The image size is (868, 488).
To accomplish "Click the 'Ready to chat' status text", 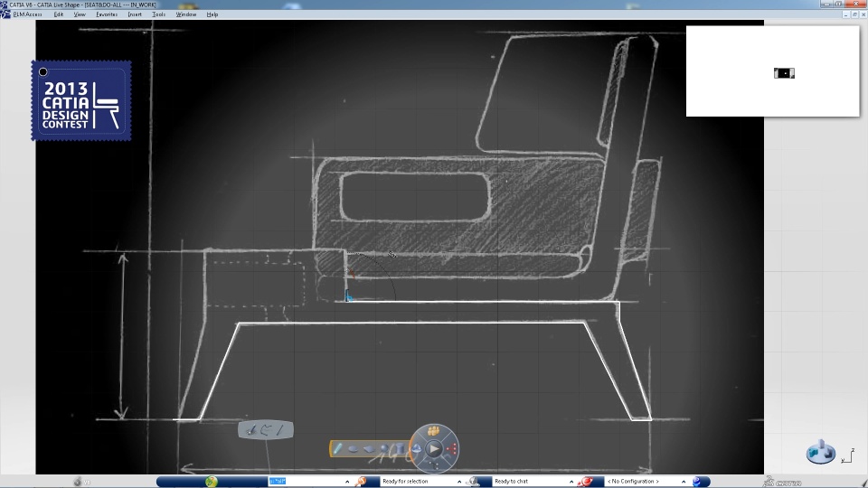I will pyautogui.click(x=512, y=482).
